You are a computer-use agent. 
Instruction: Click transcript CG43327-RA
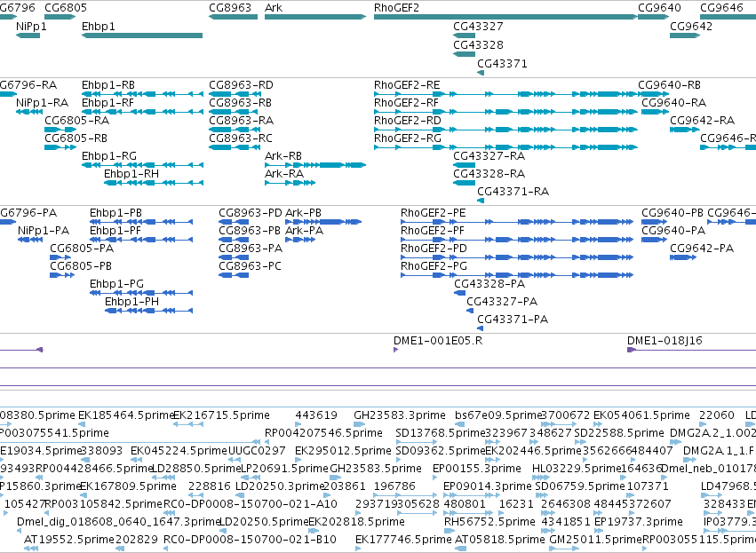pyautogui.click(x=465, y=165)
